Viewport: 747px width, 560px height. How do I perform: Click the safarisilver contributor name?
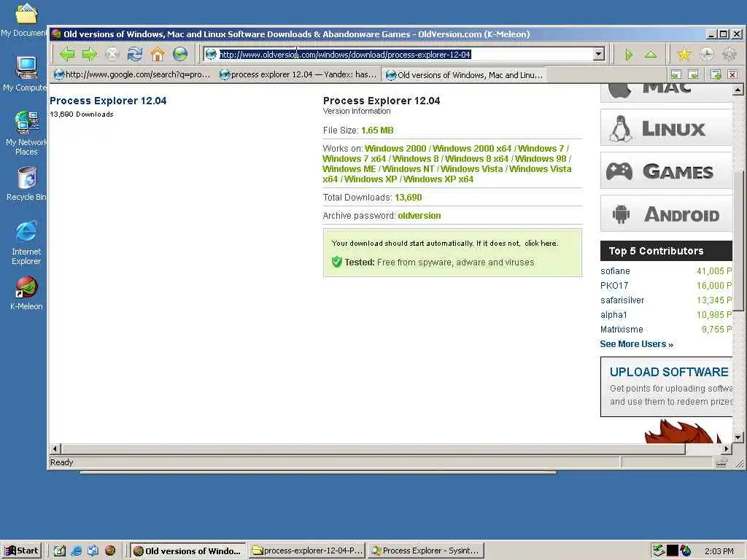[x=622, y=300]
